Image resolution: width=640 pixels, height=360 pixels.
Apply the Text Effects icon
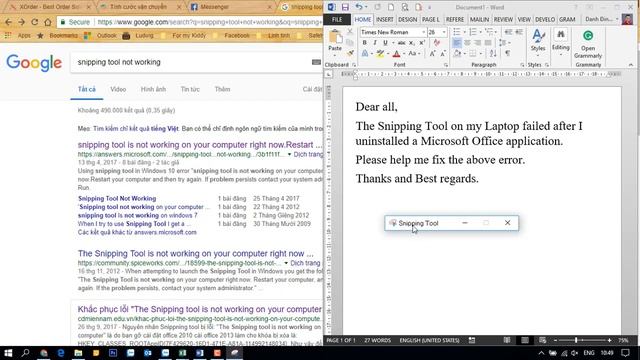pyautogui.click(x=365, y=53)
